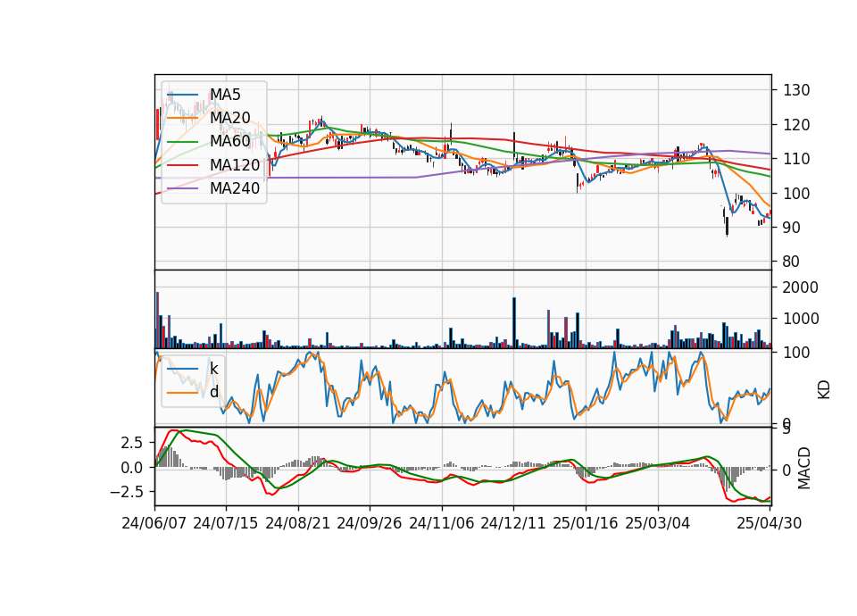Click the MACD axis title
This screenshot has width=857, height=616.
tap(804, 469)
